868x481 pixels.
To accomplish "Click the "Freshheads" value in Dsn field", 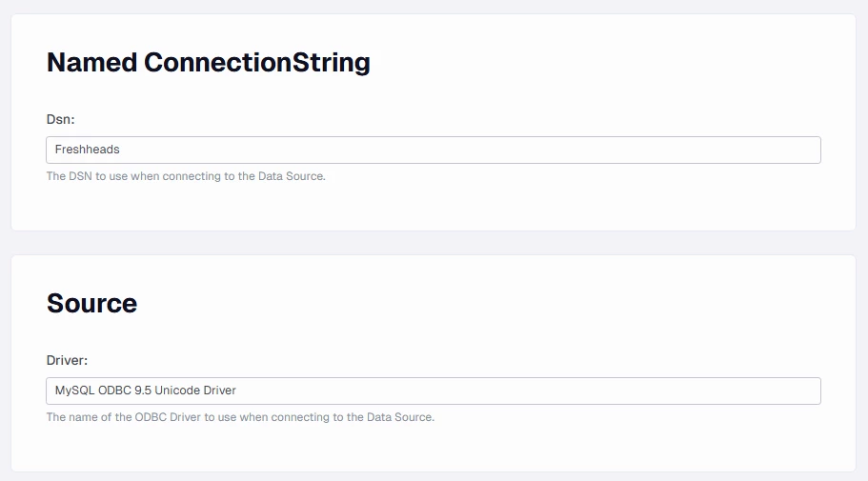I will pyautogui.click(x=88, y=150).
